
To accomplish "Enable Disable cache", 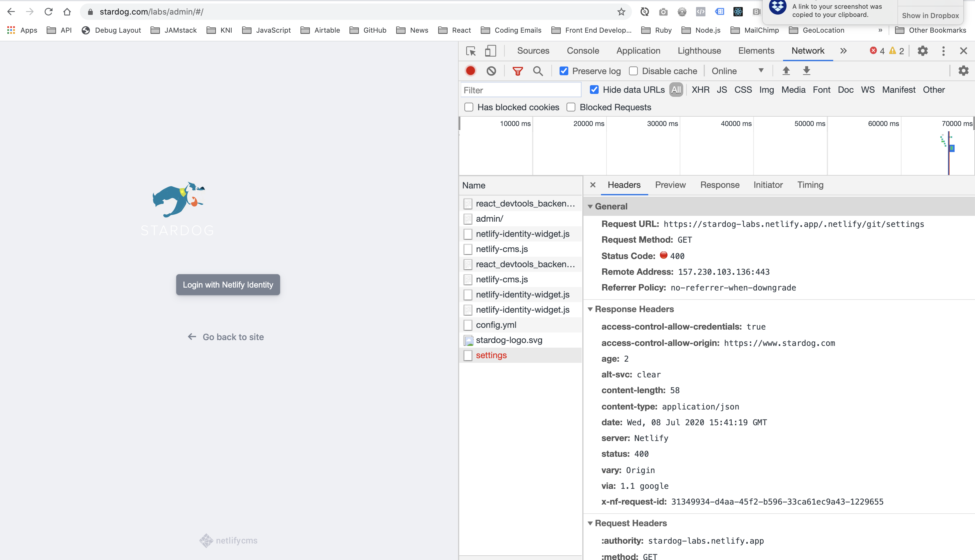I will coord(633,71).
